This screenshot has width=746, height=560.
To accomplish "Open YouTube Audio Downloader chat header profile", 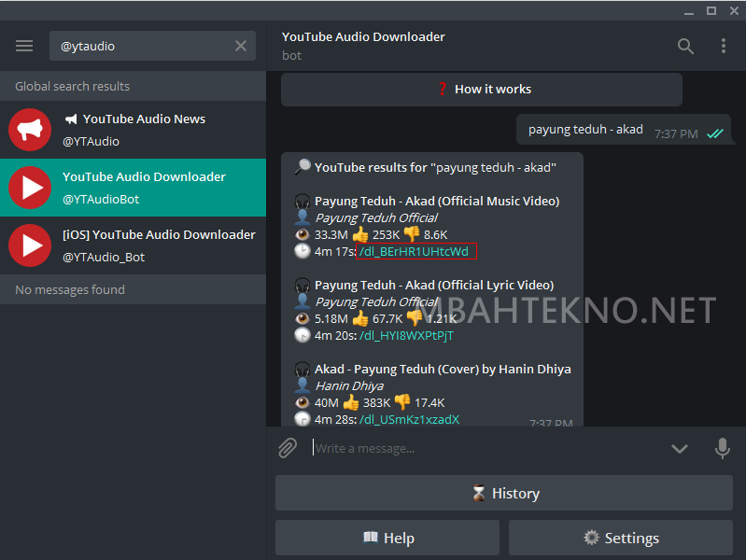I will coord(363,46).
